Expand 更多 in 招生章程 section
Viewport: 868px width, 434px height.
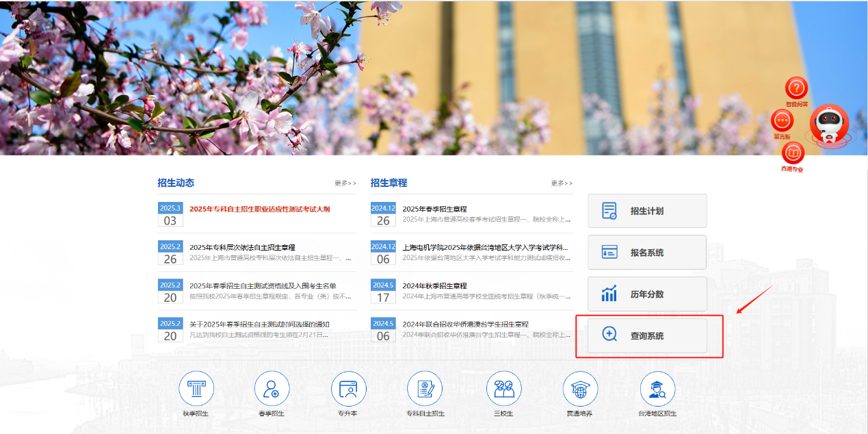pyautogui.click(x=562, y=183)
